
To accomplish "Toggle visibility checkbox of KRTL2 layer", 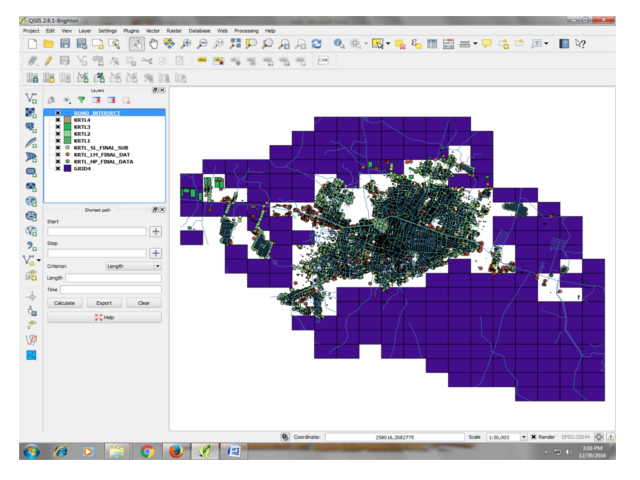I will 58,134.
